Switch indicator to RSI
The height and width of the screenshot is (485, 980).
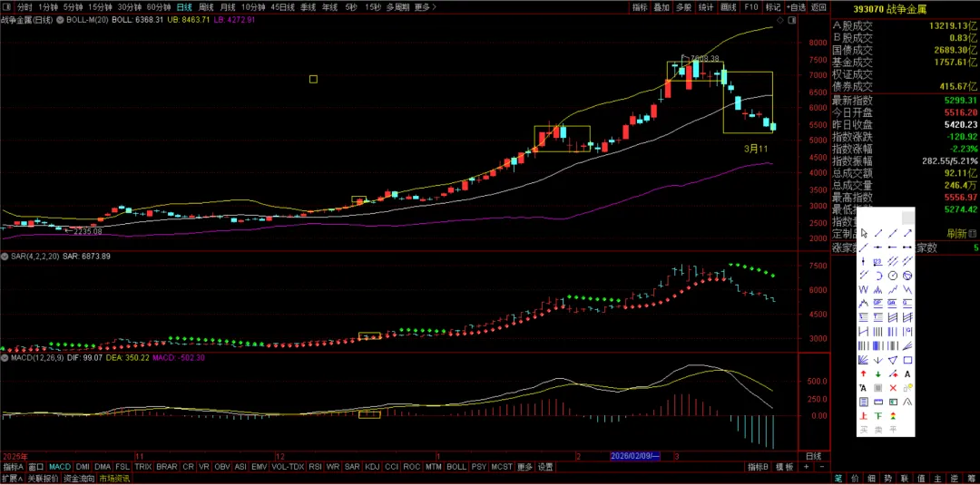pos(315,467)
